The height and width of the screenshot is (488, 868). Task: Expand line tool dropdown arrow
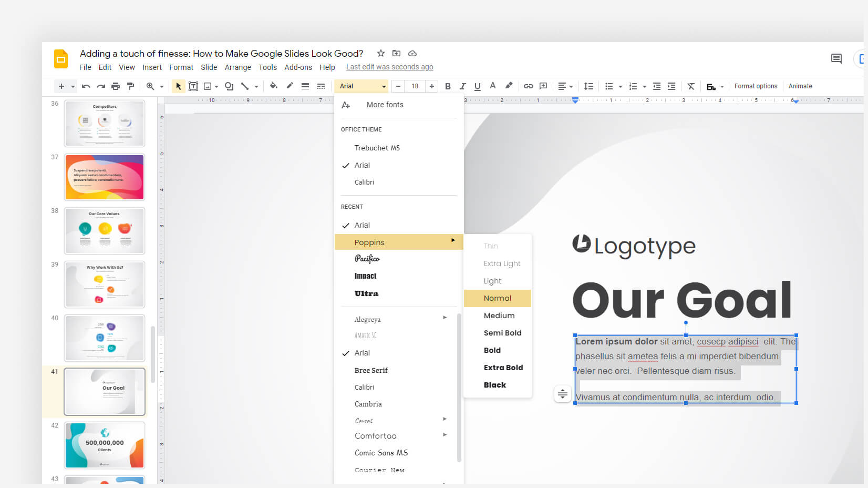tap(256, 86)
